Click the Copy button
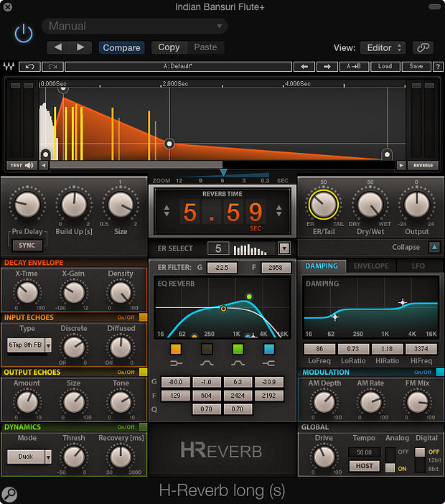445x504 pixels. 169,47
